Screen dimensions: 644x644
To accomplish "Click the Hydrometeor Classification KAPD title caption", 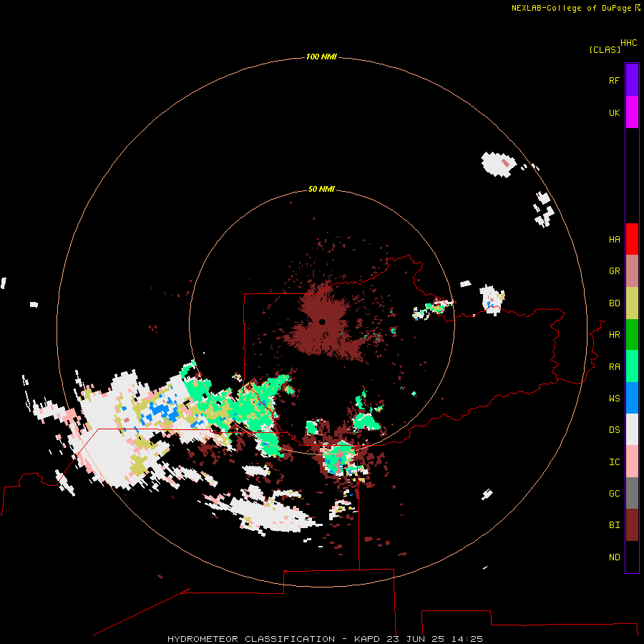I will pos(325,639).
